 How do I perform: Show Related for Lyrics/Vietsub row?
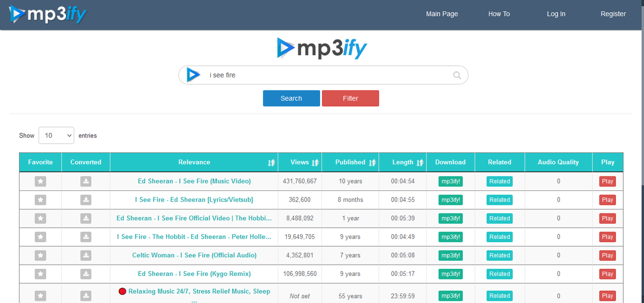(x=500, y=200)
